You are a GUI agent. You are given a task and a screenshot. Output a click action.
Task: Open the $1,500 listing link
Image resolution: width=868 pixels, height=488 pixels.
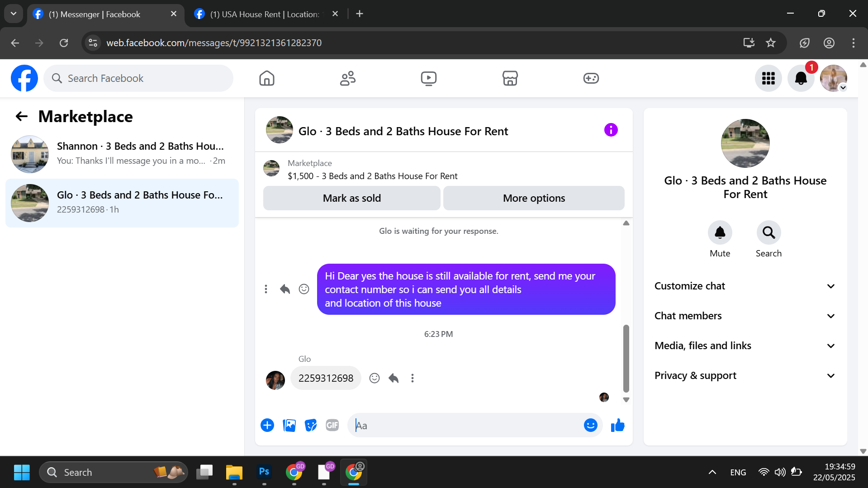(373, 176)
